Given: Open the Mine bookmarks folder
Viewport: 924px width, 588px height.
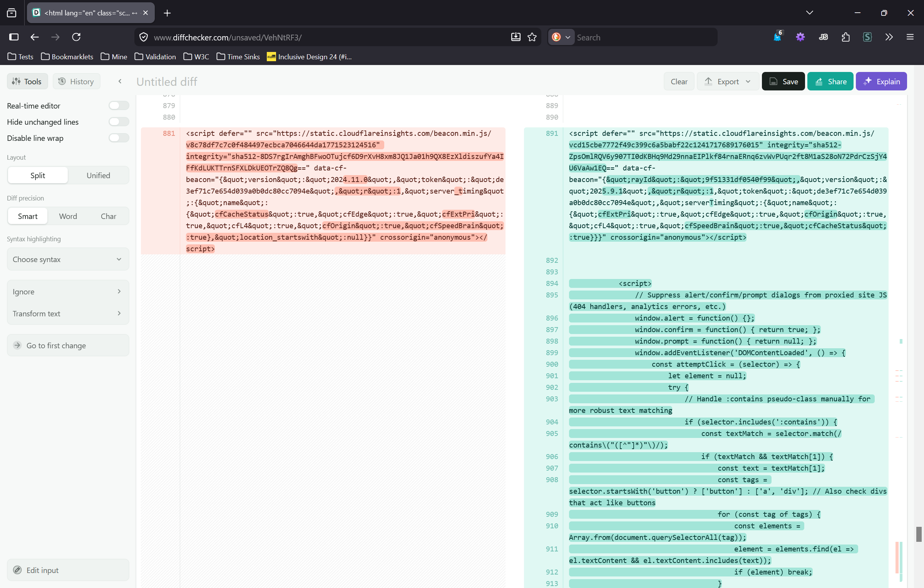Looking at the screenshot, I should pos(114,57).
